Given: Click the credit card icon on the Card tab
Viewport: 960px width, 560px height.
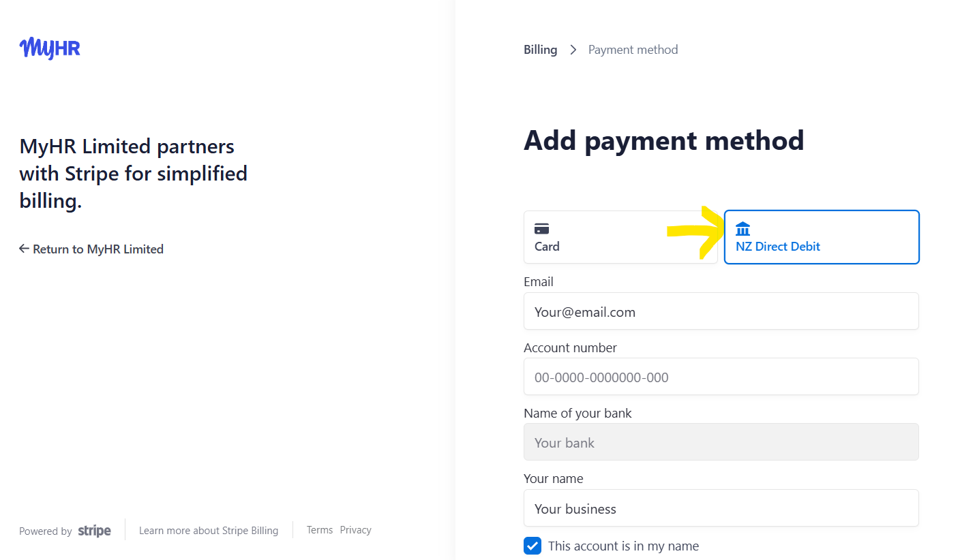Looking at the screenshot, I should [x=542, y=228].
